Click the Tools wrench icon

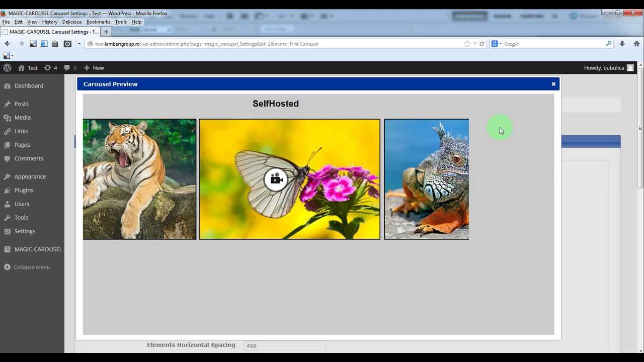point(7,217)
